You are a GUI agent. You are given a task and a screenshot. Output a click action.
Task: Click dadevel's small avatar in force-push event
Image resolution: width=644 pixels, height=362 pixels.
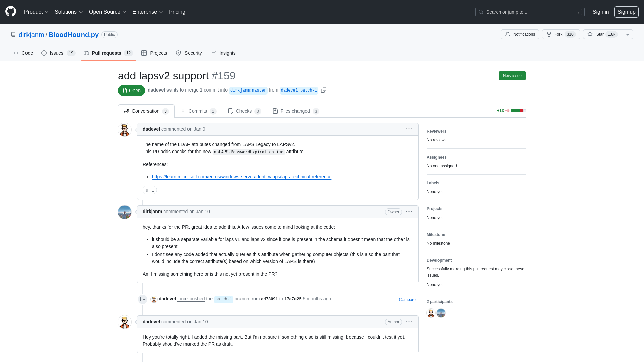154,299
